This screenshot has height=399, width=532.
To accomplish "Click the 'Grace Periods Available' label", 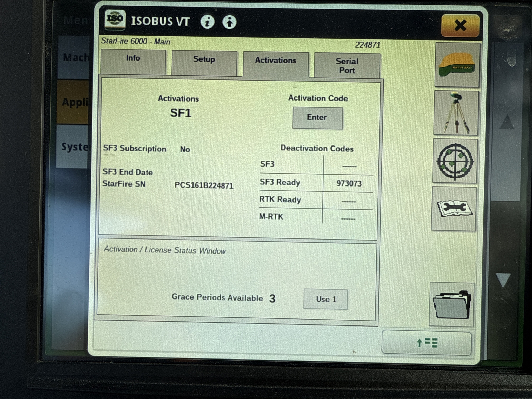I will tap(217, 297).
